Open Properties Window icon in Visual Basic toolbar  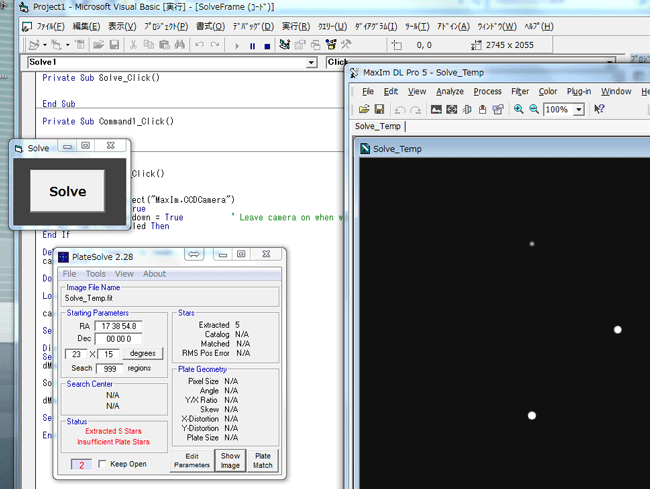pyautogui.click(x=300, y=45)
